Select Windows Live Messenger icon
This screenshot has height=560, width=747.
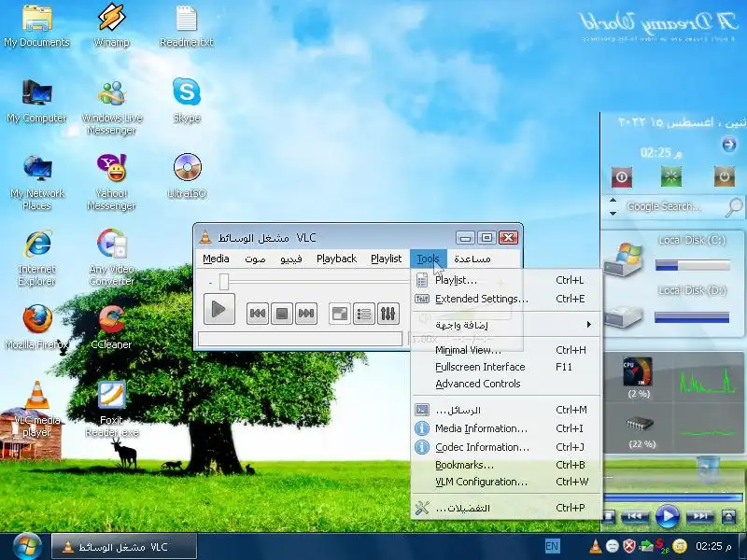(x=111, y=107)
